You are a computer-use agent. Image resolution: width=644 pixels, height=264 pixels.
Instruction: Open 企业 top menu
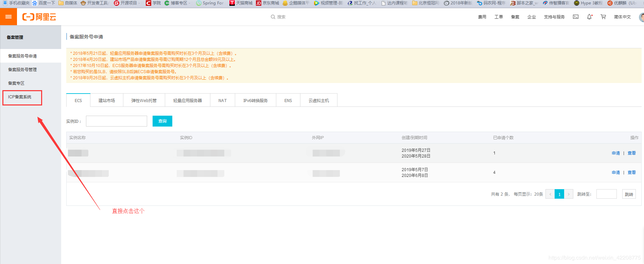[x=532, y=17]
